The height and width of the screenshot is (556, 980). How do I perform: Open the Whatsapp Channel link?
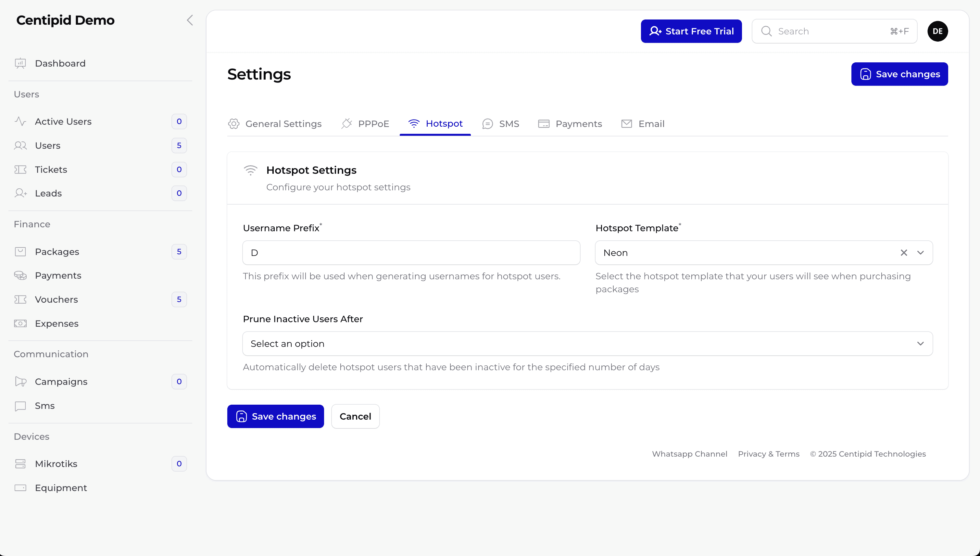(x=689, y=454)
